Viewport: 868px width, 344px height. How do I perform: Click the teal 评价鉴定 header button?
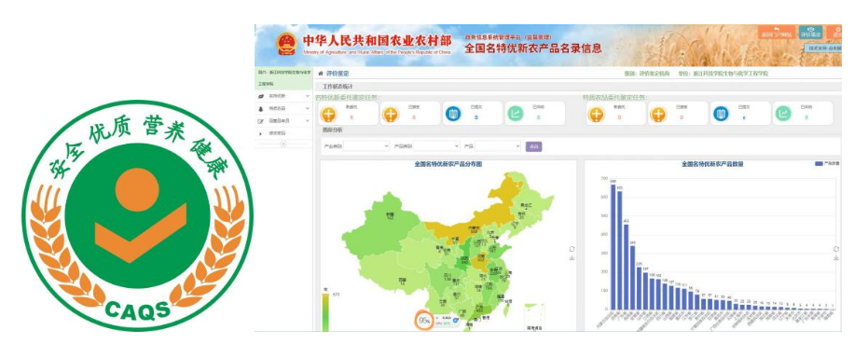coord(810,33)
